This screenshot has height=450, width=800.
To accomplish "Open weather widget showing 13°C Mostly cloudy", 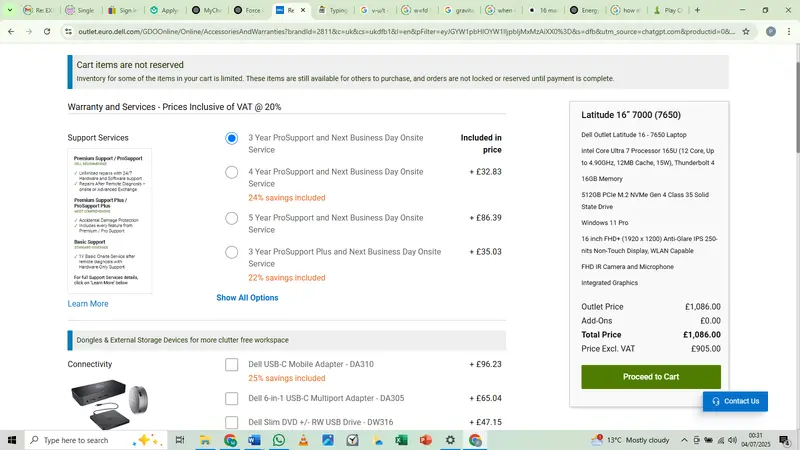I will 630,440.
